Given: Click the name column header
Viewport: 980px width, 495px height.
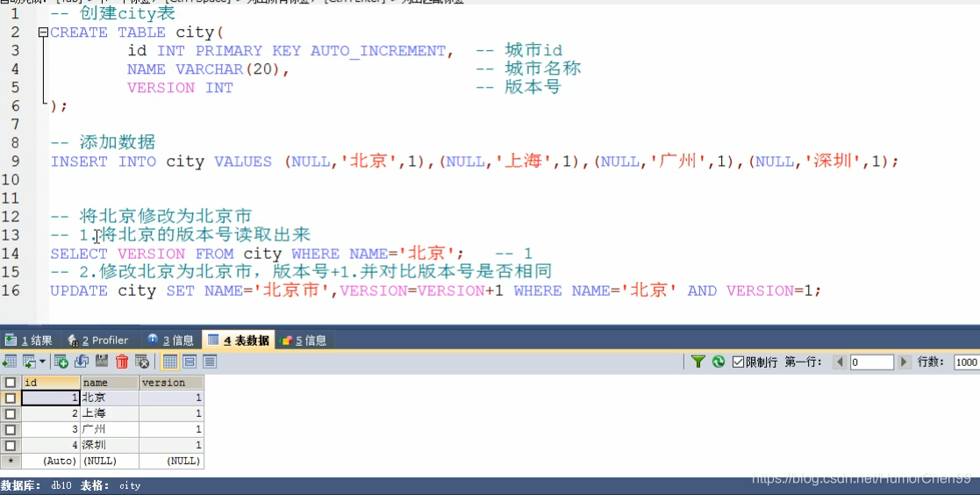Looking at the screenshot, I should 110,382.
